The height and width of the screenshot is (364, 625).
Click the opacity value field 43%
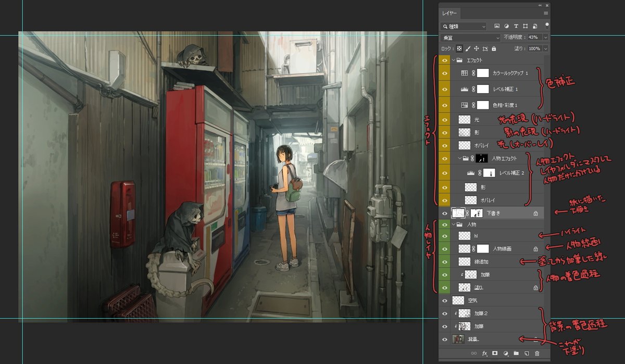pos(534,37)
